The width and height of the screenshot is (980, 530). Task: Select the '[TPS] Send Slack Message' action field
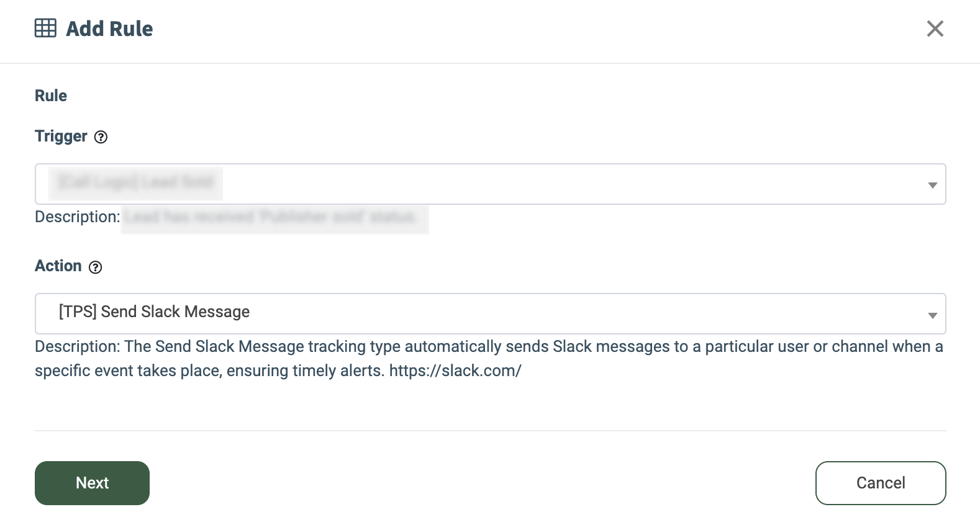click(x=155, y=312)
